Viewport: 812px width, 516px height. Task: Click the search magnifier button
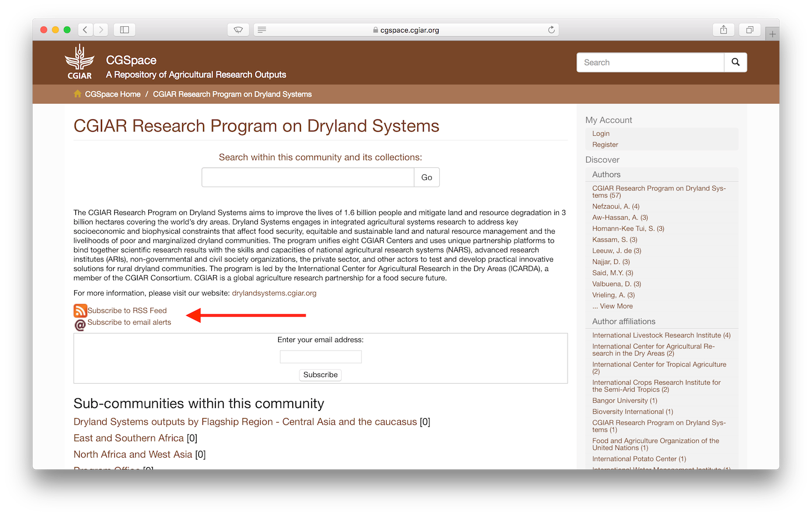(736, 62)
